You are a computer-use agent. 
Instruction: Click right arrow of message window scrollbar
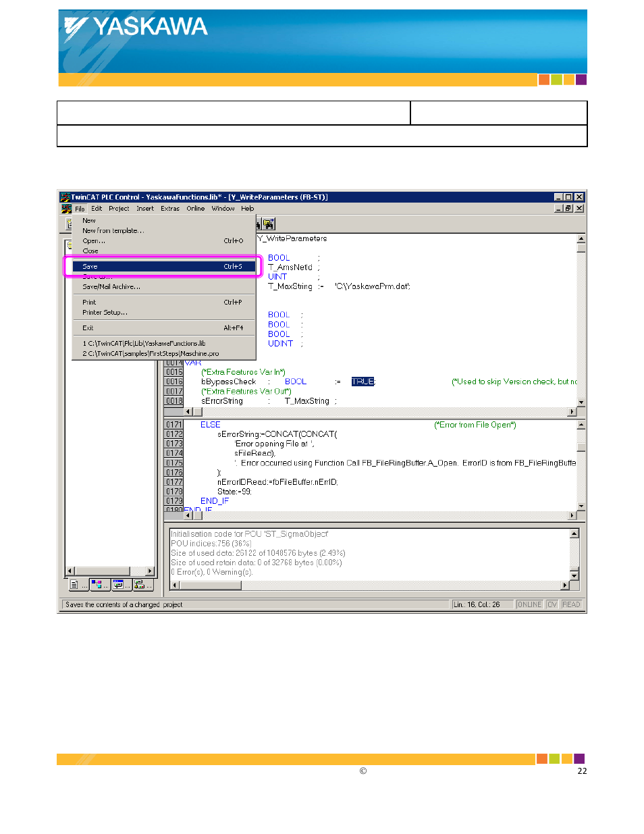(565, 585)
